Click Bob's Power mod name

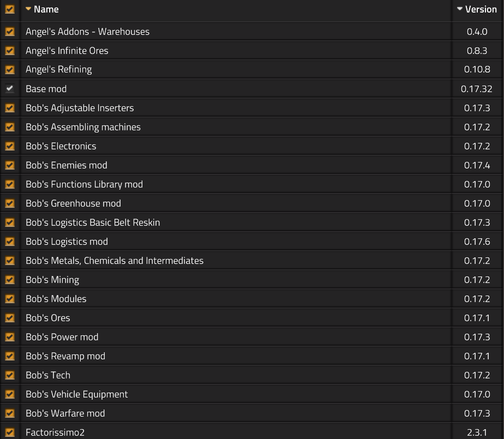click(62, 337)
